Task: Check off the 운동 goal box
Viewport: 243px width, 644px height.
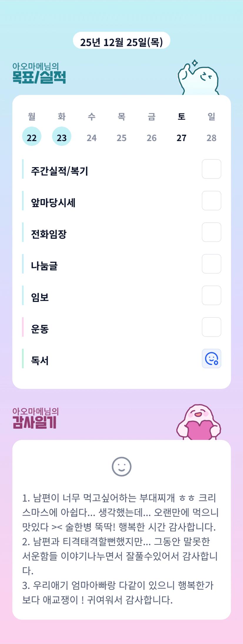Action: point(211,327)
